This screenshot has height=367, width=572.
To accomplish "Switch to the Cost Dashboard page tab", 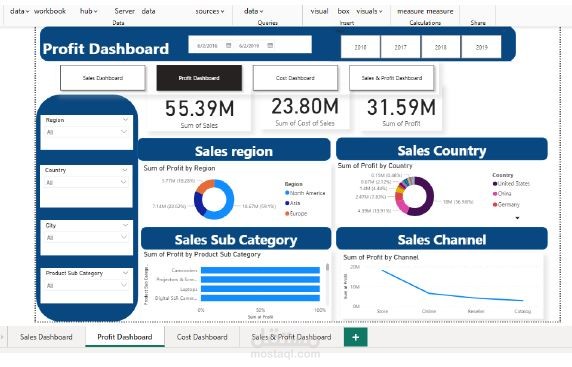I will tap(202, 337).
